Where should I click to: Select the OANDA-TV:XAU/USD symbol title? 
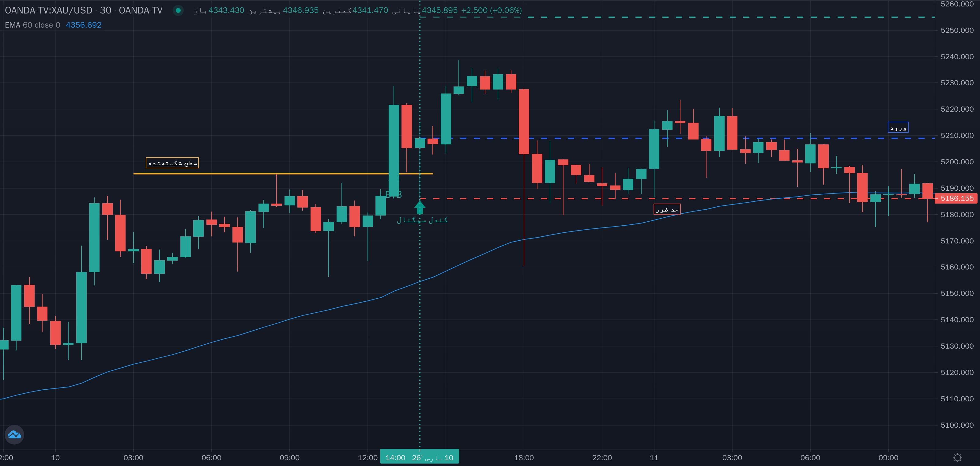click(x=49, y=10)
